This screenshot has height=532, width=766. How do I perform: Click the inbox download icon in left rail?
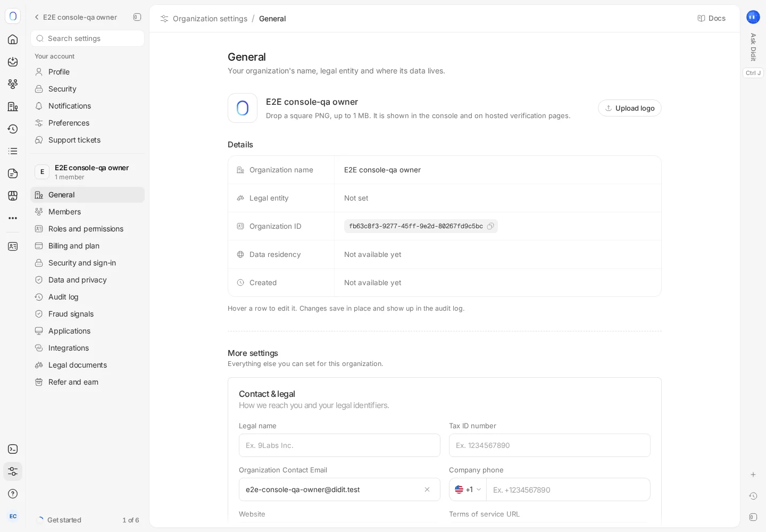(x=13, y=62)
